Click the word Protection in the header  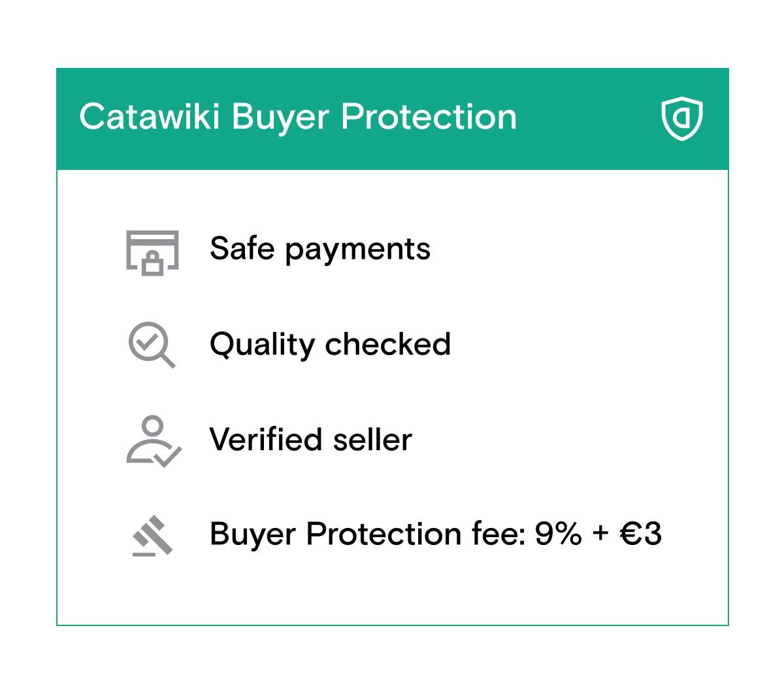pyautogui.click(x=429, y=118)
